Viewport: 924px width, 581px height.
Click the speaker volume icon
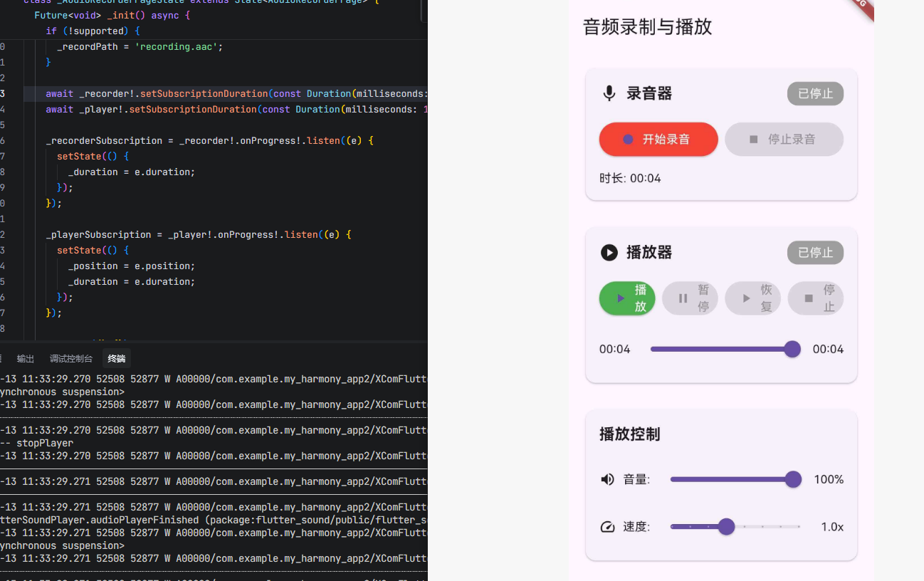click(607, 479)
